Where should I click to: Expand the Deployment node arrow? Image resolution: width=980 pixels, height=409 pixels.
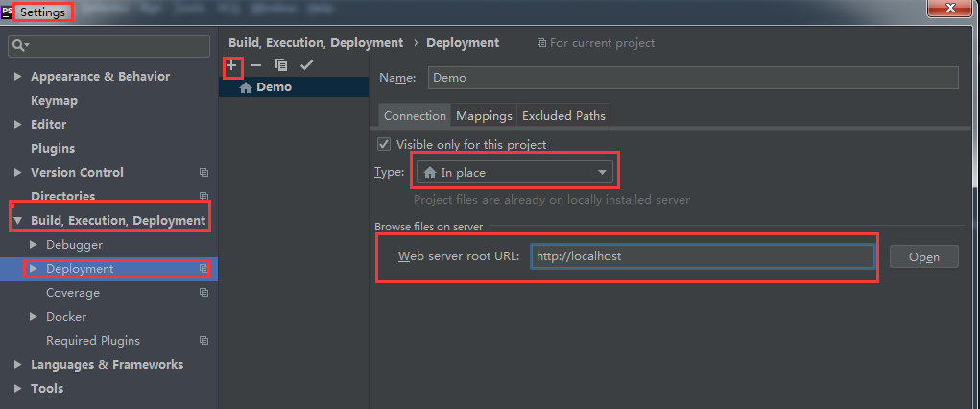coord(34,268)
